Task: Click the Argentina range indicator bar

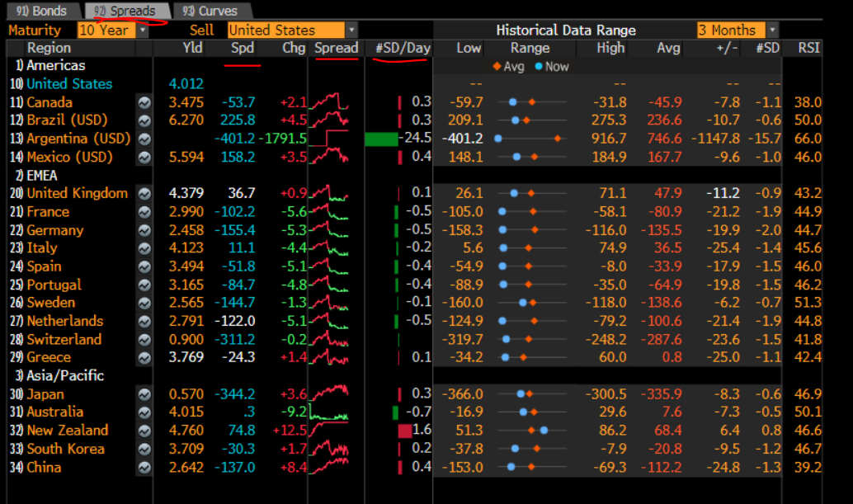Action: coord(530,139)
